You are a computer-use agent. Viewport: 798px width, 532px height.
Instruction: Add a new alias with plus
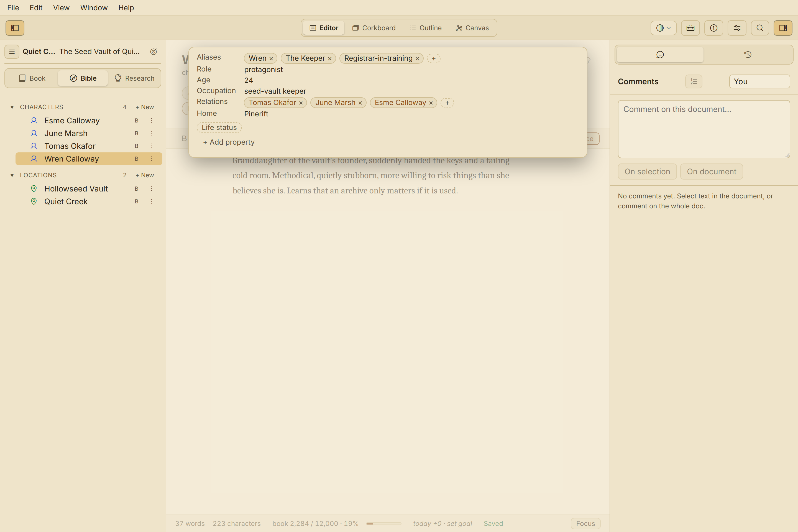pyautogui.click(x=434, y=58)
